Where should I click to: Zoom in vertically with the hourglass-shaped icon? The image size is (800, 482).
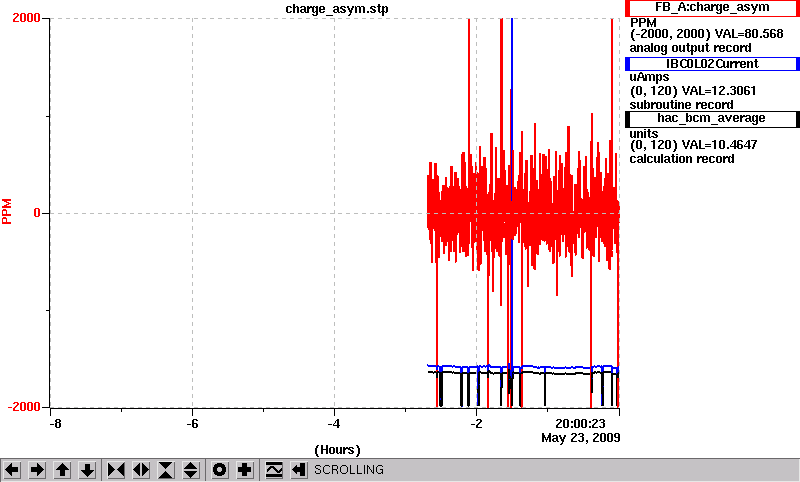(166, 470)
